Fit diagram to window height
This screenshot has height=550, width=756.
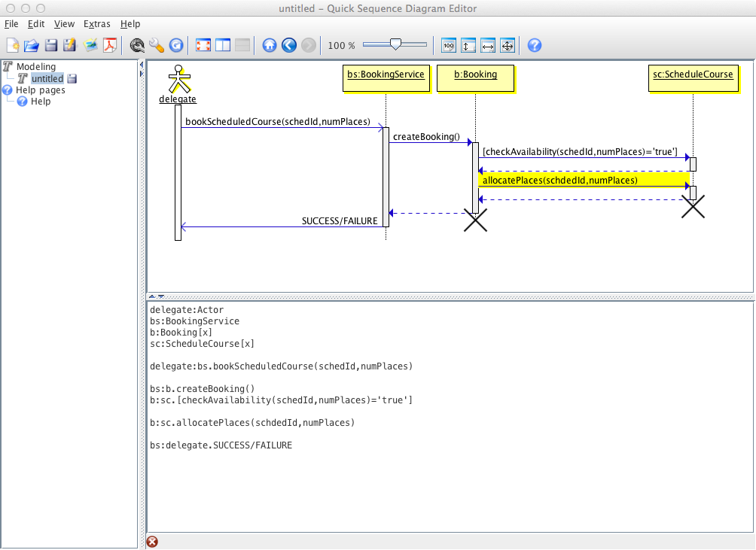468,46
